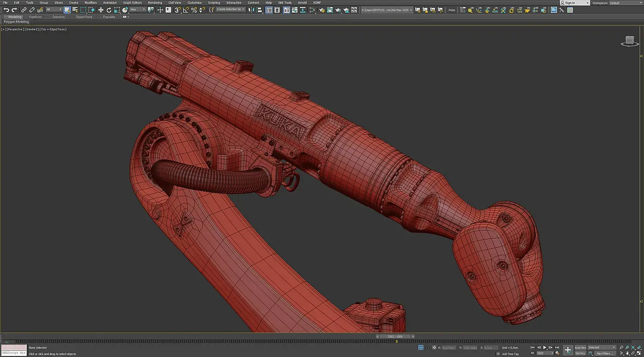
Task: Open the Zoom viewport navigation tool
Action: (621, 347)
